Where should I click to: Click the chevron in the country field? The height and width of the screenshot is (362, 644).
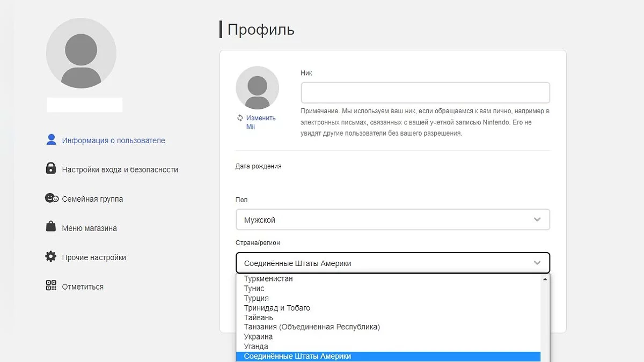point(537,263)
